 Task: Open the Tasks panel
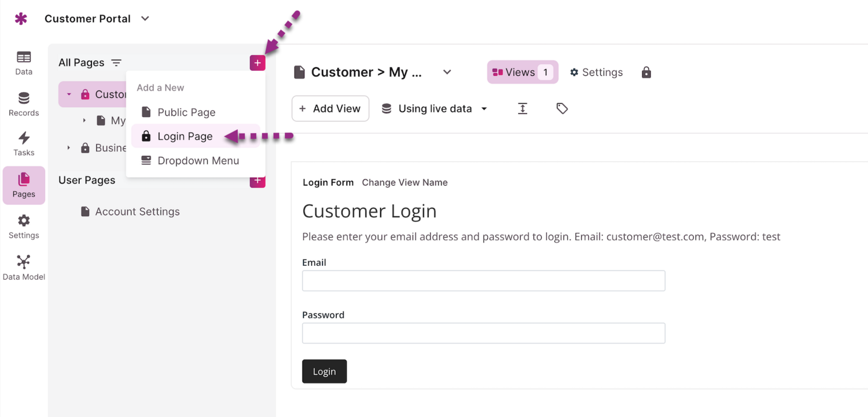point(23,143)
